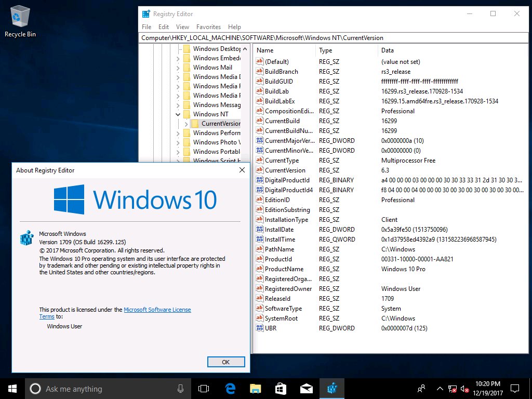Select the InstallationType value name
Image resolution: width=532 pixels, height=399 pixels.
coord(286,220)
